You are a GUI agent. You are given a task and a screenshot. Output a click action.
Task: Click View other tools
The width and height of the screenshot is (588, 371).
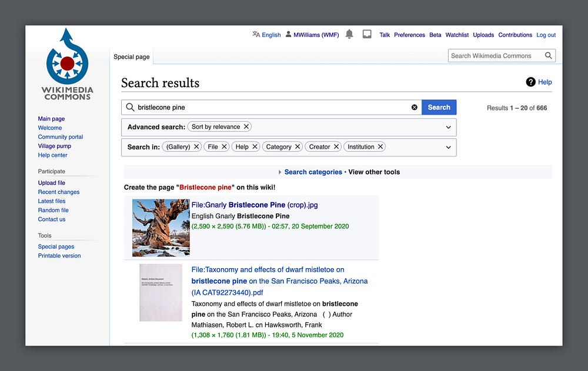374,172
